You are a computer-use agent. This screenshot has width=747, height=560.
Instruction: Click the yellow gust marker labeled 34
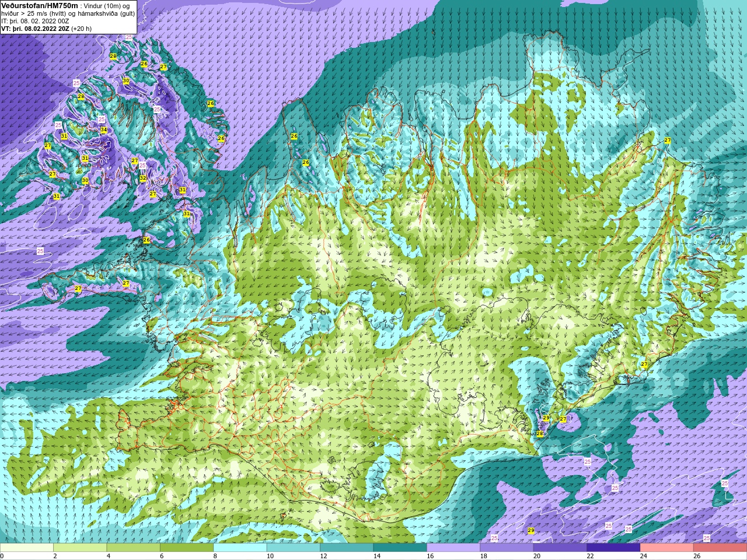pos(103,129)
